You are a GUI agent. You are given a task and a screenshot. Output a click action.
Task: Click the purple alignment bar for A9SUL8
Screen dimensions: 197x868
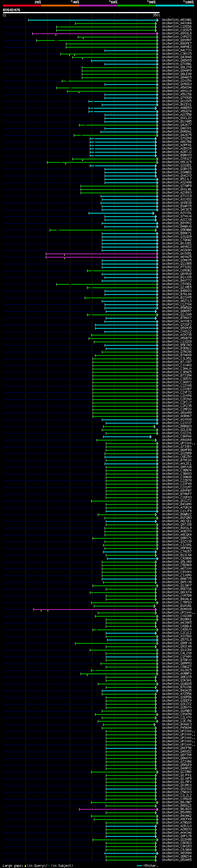pyautogui.click(x=95, y=34)
